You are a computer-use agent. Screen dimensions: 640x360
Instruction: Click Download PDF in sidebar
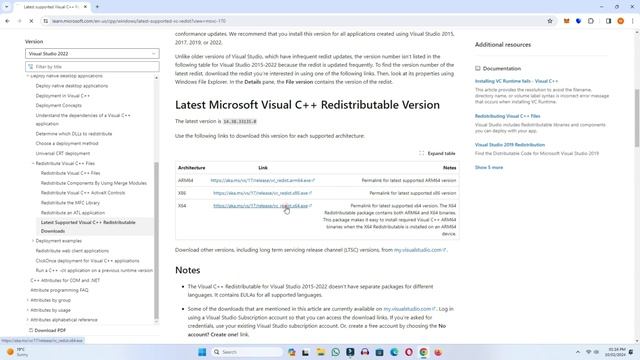click(x=47, y=330)
